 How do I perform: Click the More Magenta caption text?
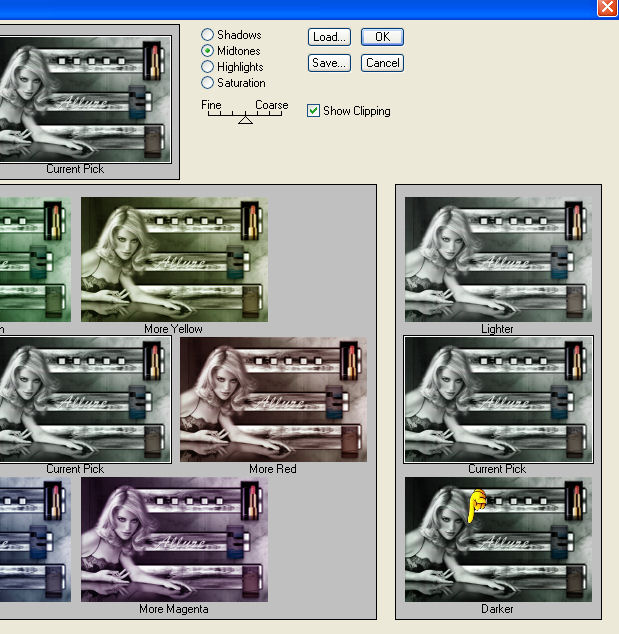174,609
